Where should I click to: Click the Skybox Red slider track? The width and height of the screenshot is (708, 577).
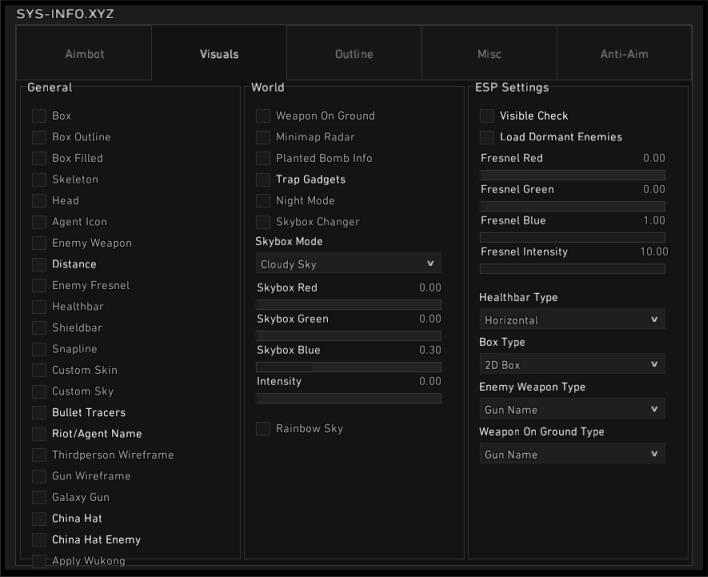(348, 304)
